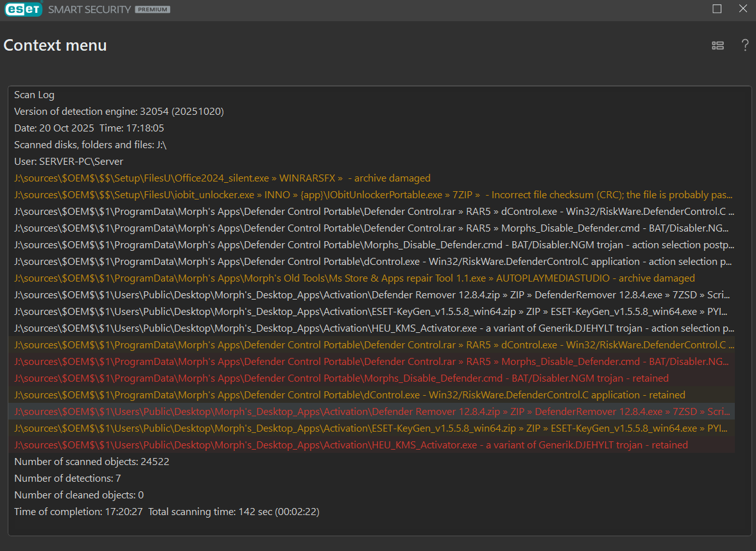The height and width of the screenshot is (551, 756).
Task: Close the ESET scan log window
Action: tap(743, 9)
